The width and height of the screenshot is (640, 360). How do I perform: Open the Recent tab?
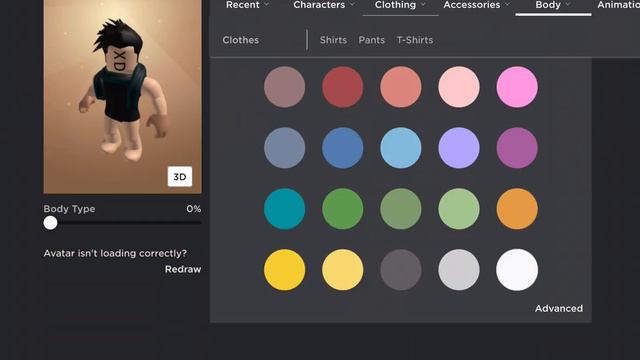point(242,5)
